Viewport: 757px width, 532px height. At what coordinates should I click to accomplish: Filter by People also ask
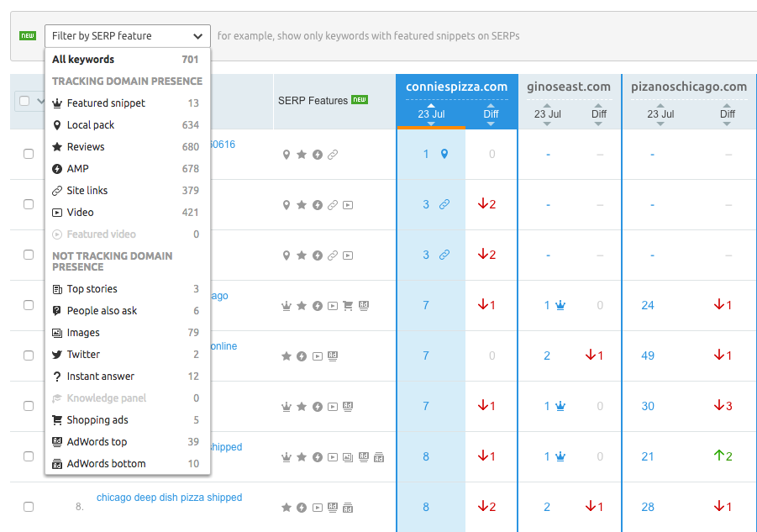128,310
